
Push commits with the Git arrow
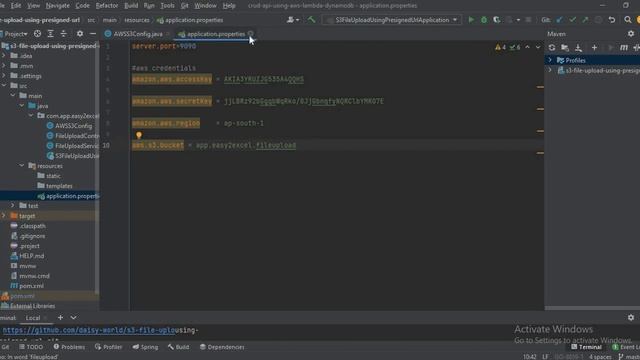pos(585,20)
